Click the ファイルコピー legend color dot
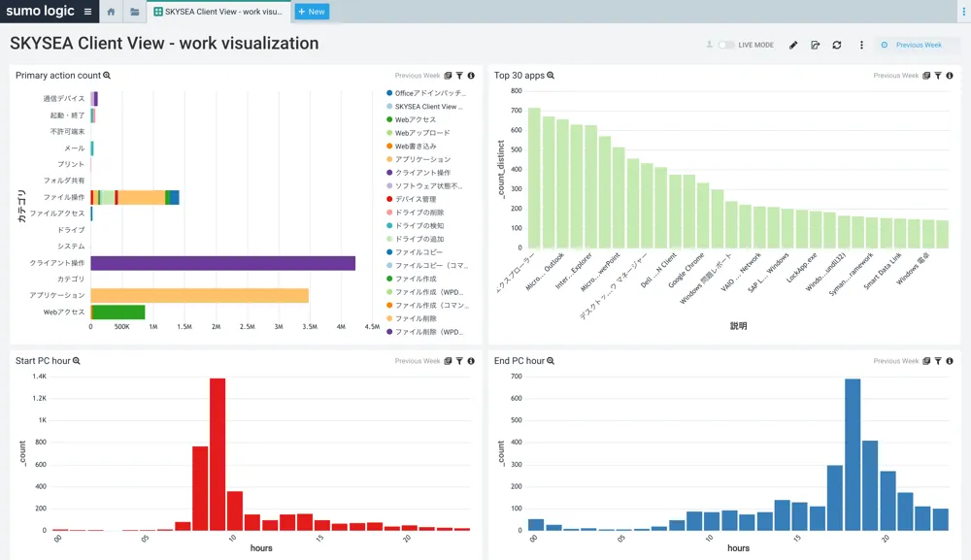The height and width of the screenshot is (560, 971). point(389,251)
